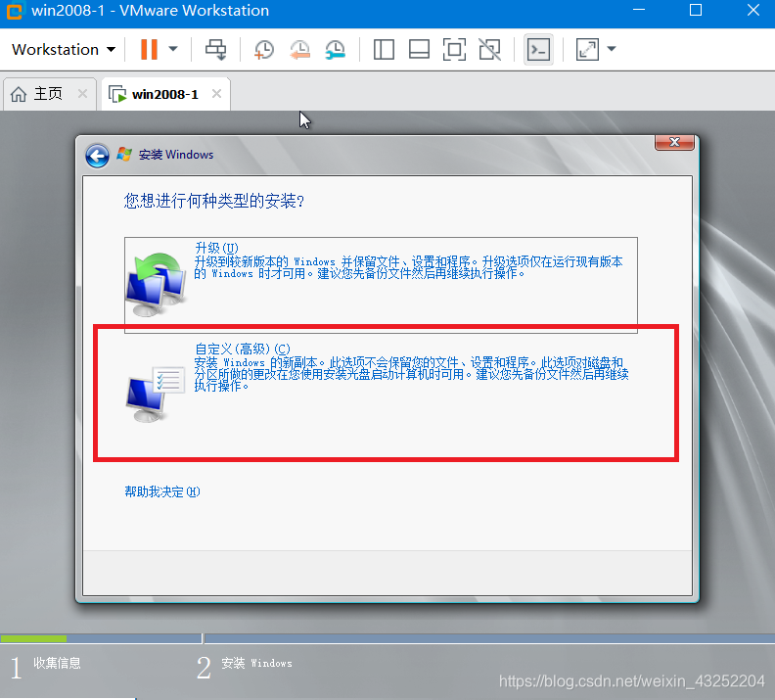Click the blue back arrow in the installer
Image resolution: width=775 pixels, height=700 pixels.
[98, 157]
